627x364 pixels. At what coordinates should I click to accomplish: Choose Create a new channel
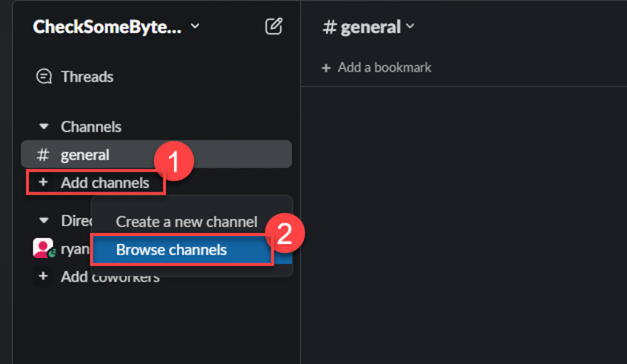(x=187, y=222)
